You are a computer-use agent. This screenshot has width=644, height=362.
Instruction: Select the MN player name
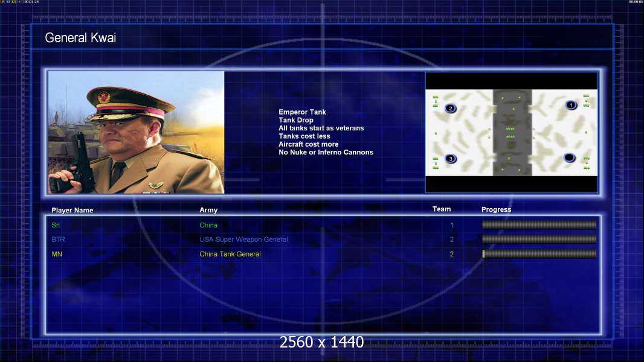tap(57, 254)
